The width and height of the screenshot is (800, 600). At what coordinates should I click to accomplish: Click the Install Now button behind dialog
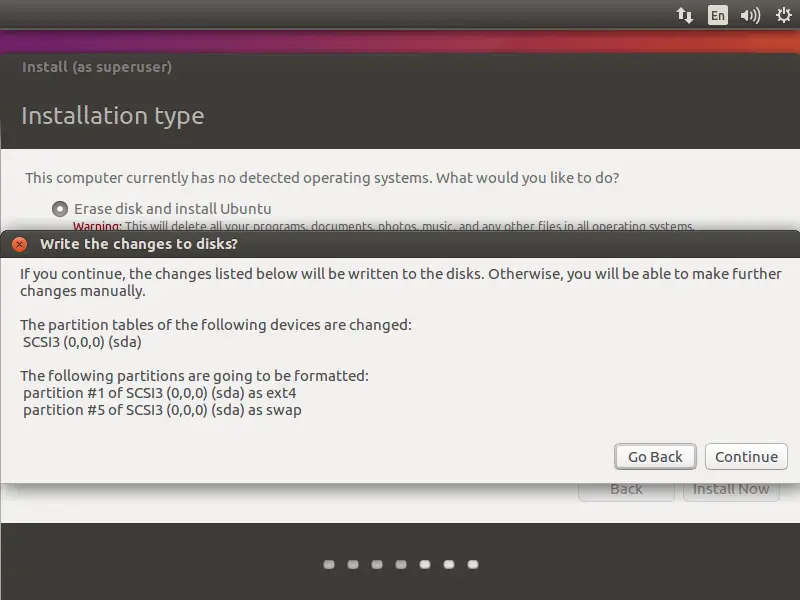(x=731, y=490)
